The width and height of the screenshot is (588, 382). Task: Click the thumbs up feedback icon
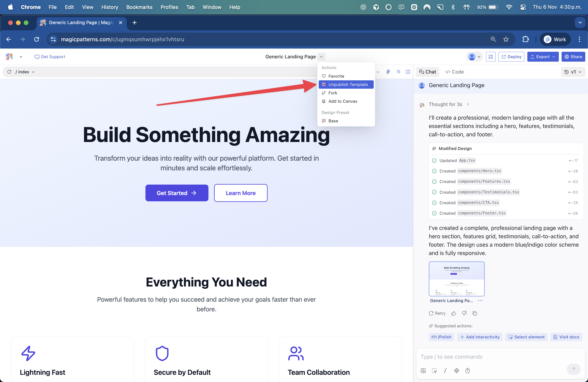[454, 313]
